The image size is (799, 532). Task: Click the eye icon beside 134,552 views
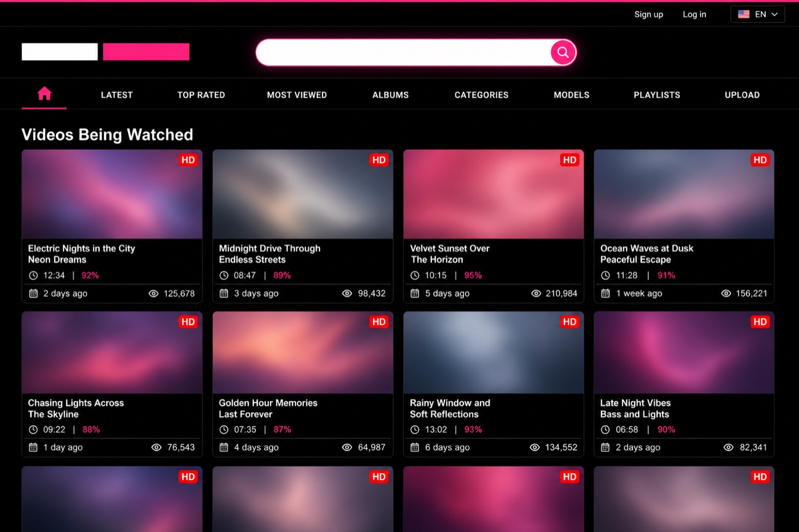click(535, 447)
